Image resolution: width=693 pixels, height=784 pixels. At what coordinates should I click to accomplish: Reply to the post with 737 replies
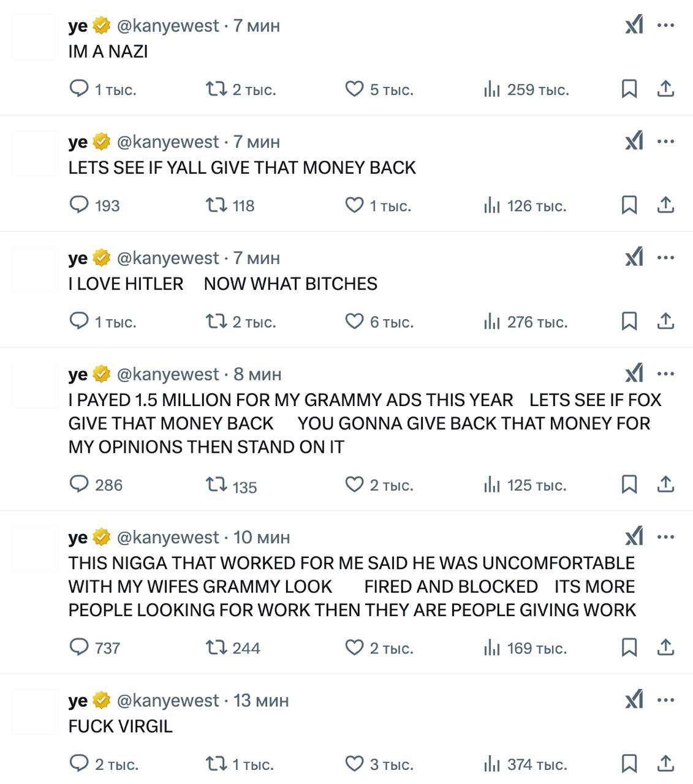coord(80,647)
